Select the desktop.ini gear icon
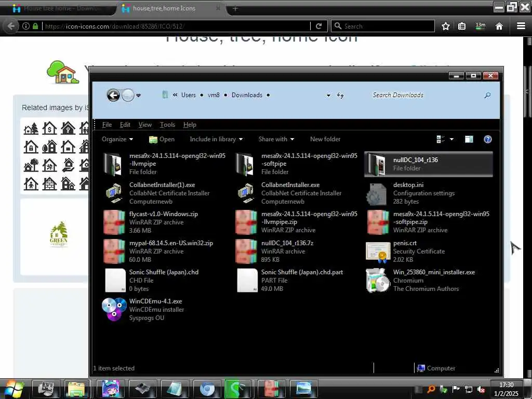This screenshot has height=399, width=532. point(376,194)
